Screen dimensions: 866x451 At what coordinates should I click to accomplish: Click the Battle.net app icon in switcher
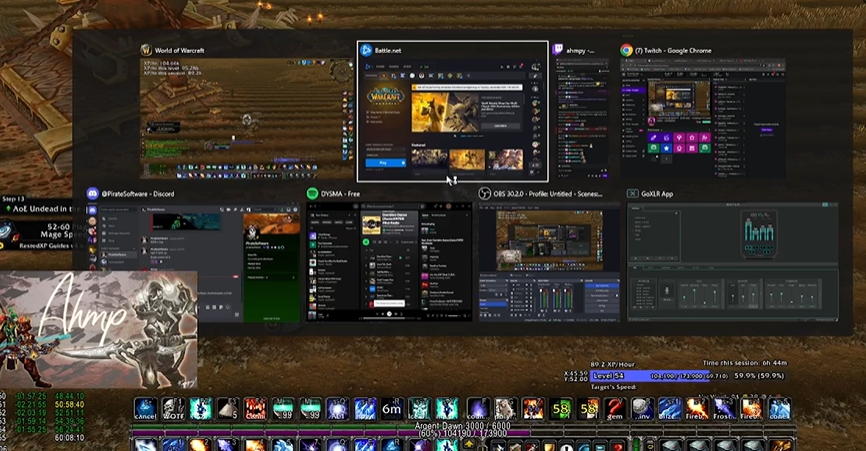[x=366, y=50]
